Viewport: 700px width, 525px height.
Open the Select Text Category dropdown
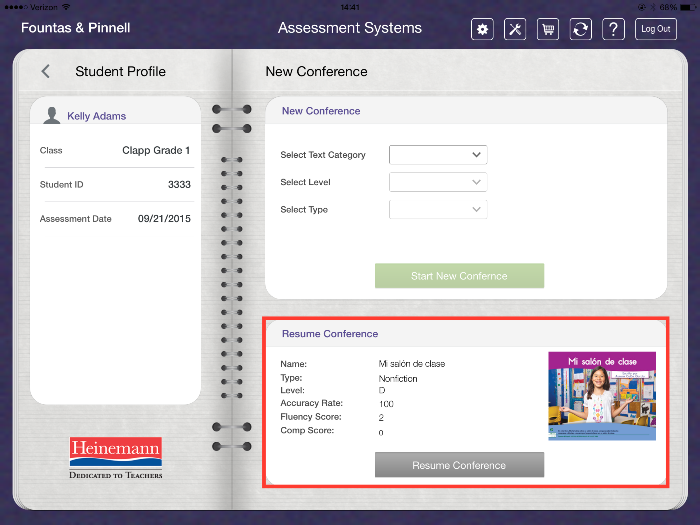click(438, 154)
